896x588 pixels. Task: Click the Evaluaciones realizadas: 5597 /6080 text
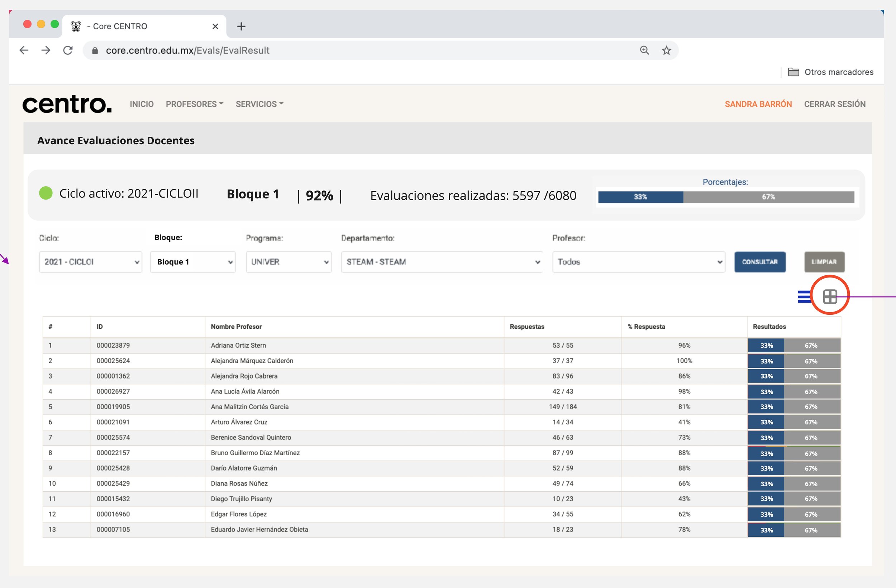pos(473,196)
